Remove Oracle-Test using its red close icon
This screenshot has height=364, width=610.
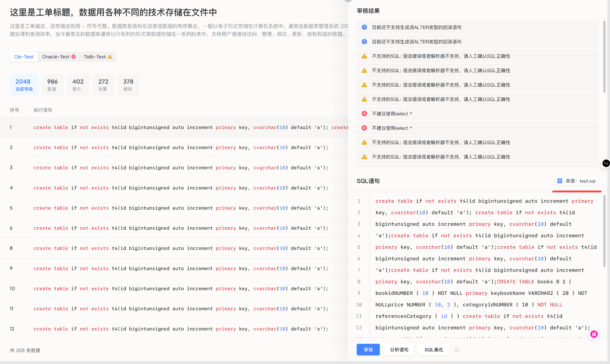(x=74, y=57)
